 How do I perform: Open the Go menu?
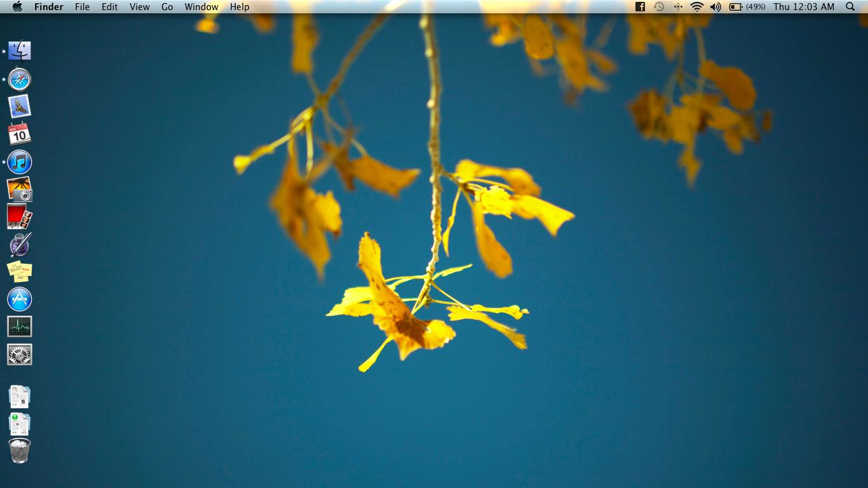(167, 7)
